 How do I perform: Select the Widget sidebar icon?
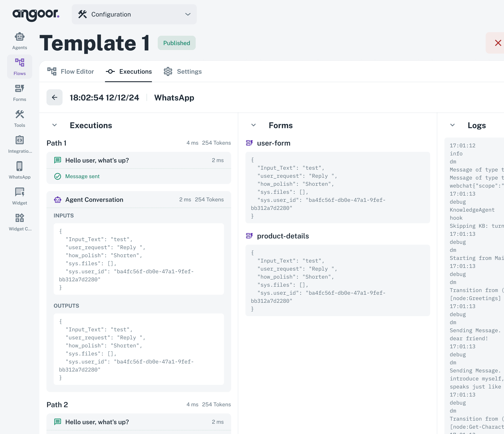[19, 195]
